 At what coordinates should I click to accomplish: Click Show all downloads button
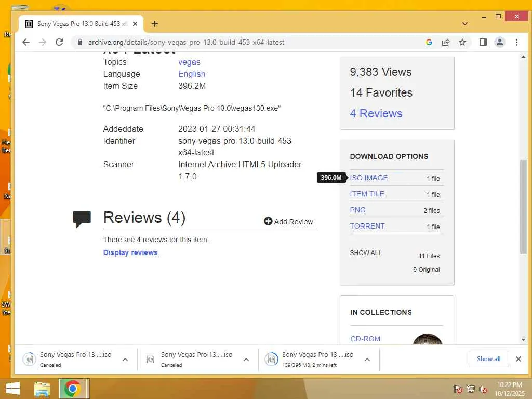pos(488,359)
